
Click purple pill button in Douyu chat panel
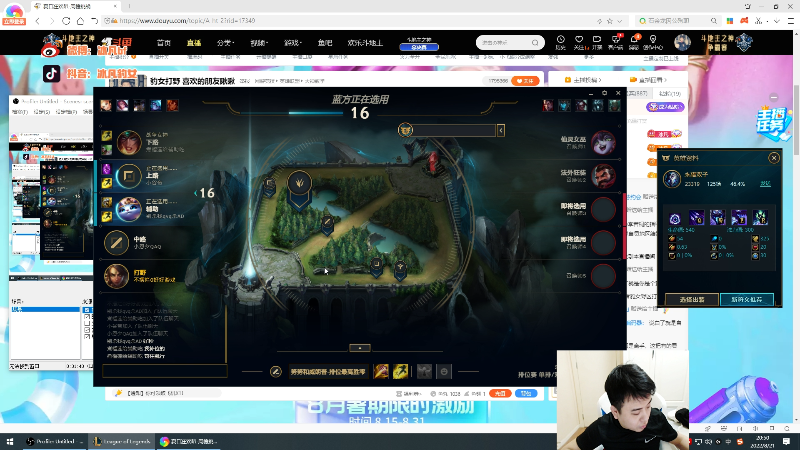[665, 107]
